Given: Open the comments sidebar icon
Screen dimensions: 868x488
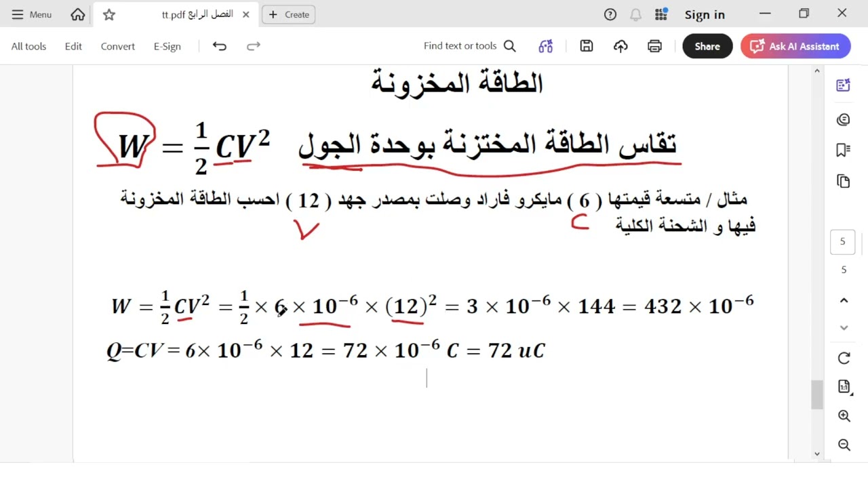Looking at the screenshot, I should 844,120.
